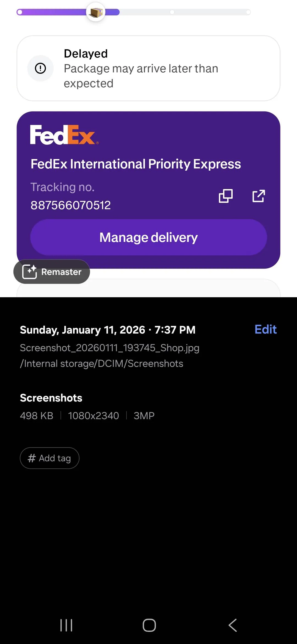Open recent apps from navigation bar
The image size is (297, 644).
point(66,625)
